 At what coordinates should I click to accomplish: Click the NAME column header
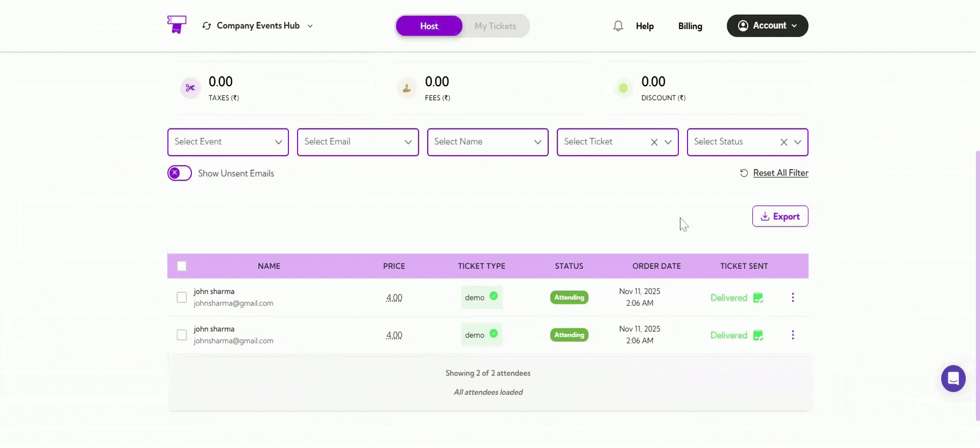click(x=269, y=266)
